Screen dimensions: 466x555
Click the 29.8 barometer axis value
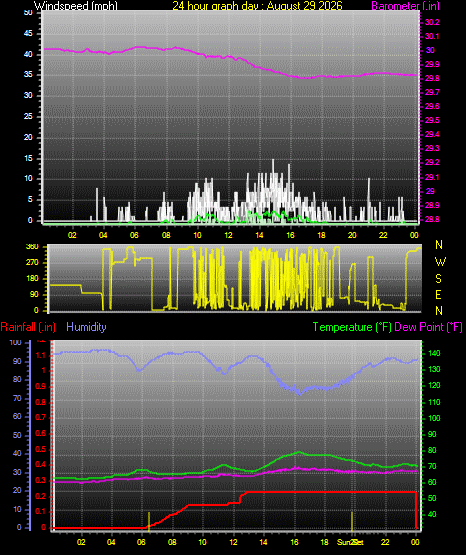tap(432, 78)
